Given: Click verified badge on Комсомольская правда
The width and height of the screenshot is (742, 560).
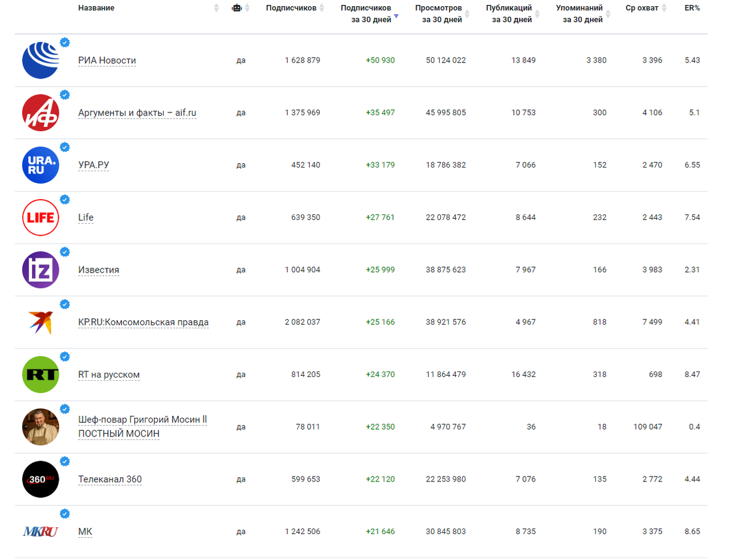Looking at the screenshot, I should click(x=64, y=304).
